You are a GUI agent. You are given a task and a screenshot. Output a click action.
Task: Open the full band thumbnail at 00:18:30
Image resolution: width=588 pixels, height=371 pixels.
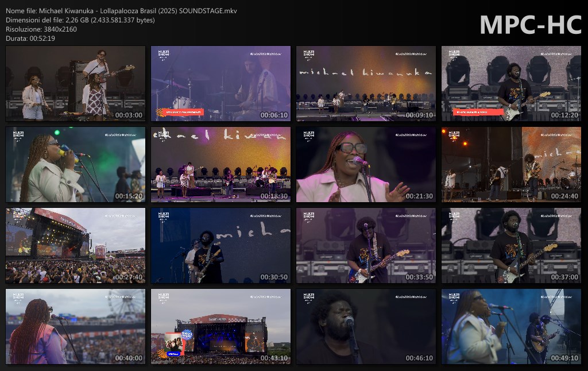pos(220,164)
